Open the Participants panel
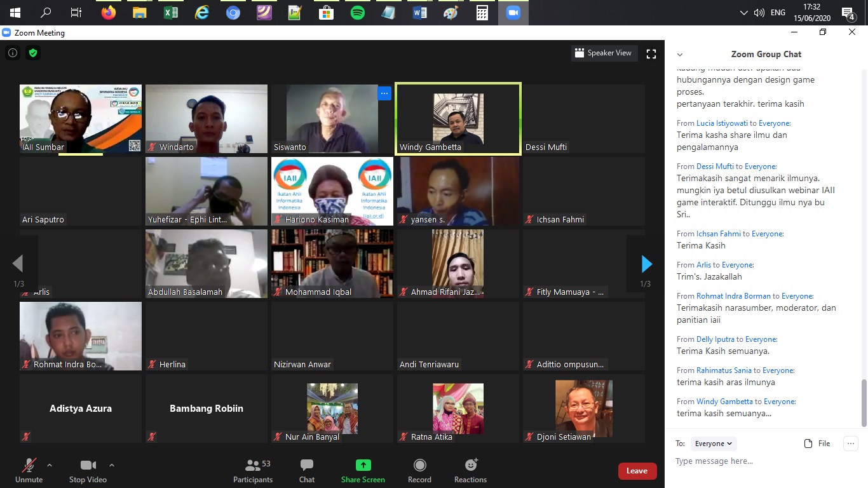The width and height of the screenshot is (868, 488). pos(253,471)
